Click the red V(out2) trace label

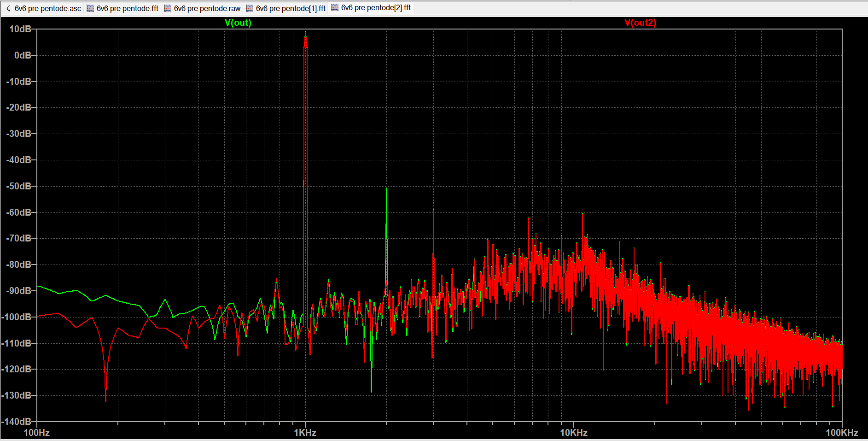[x=640, y=23]
